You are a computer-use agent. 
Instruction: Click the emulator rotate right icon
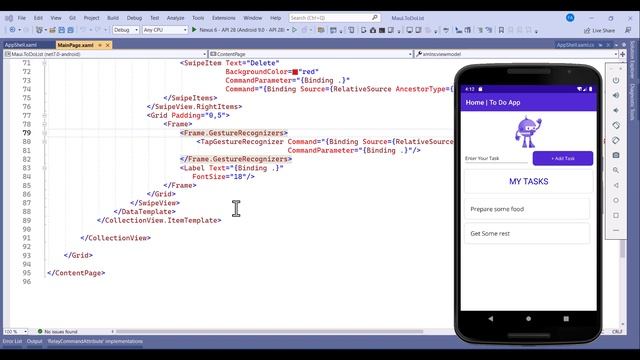click(x=616, y=140)
